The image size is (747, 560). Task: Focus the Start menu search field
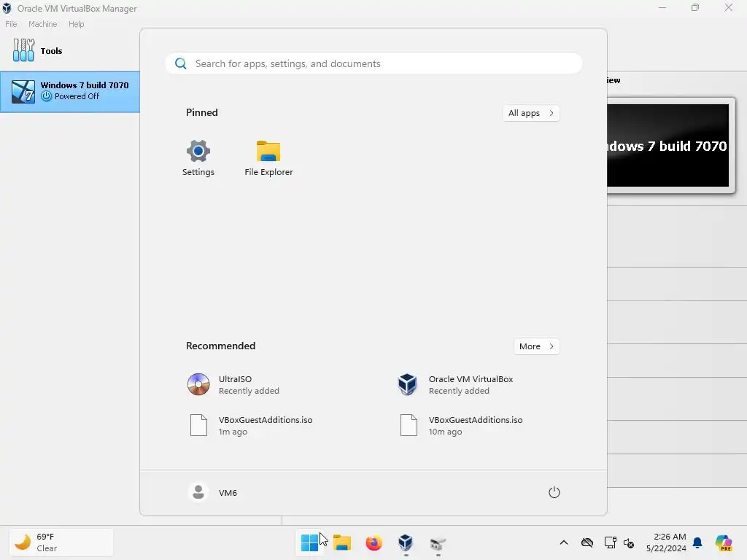[373, 64]
